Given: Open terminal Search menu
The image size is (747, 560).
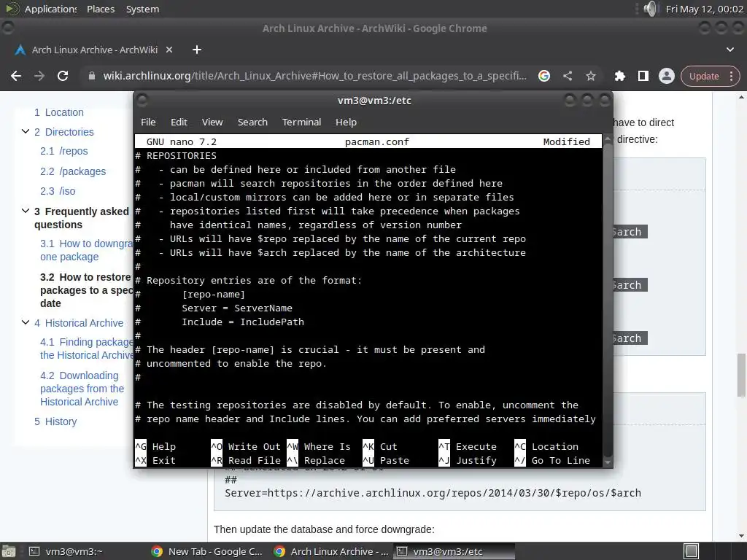Looking at the screenshot, I should pyautogui.click(x=252, y=122).
